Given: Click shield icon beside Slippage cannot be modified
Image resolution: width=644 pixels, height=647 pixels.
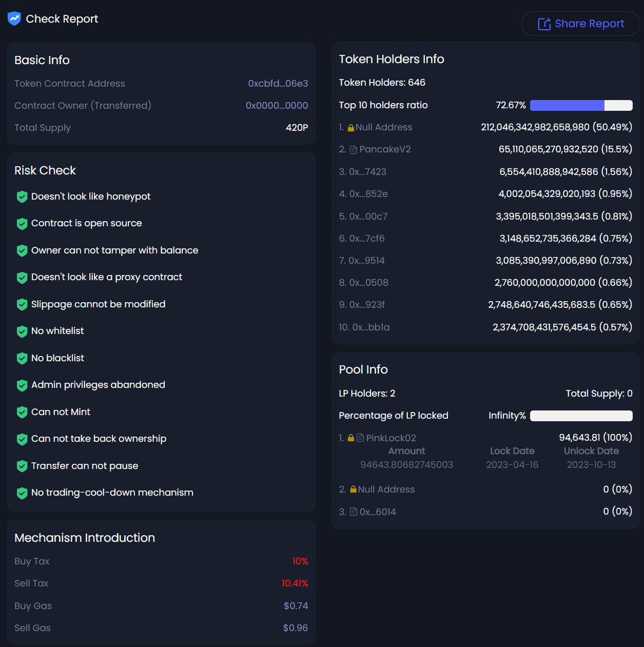Looking at the screenshot, I should point(22,305).
